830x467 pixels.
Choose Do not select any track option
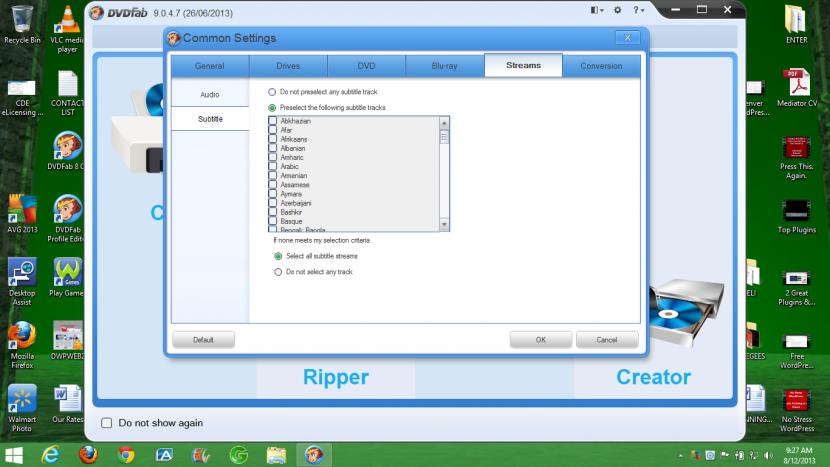pos(278,272)
